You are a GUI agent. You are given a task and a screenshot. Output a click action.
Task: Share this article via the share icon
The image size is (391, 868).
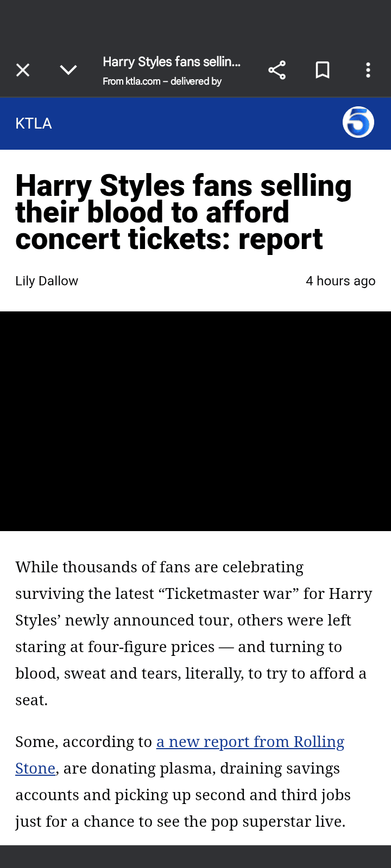coord(277,70)
